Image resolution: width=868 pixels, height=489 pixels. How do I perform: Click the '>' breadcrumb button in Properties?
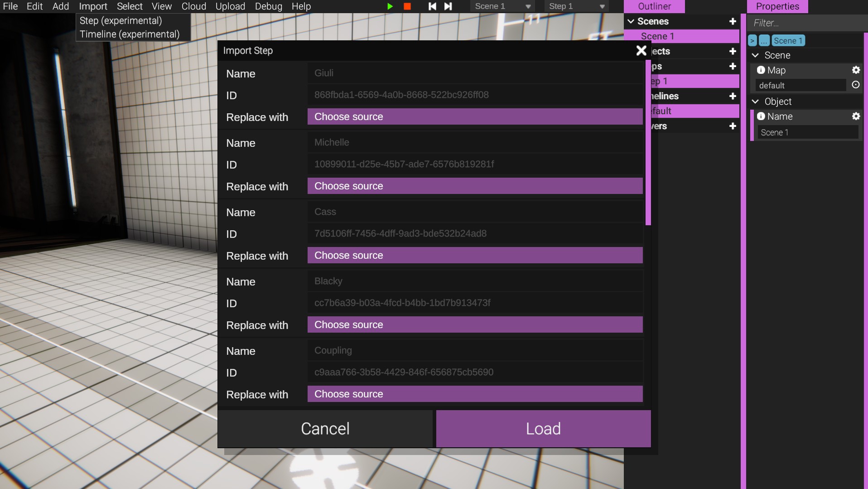752,40
